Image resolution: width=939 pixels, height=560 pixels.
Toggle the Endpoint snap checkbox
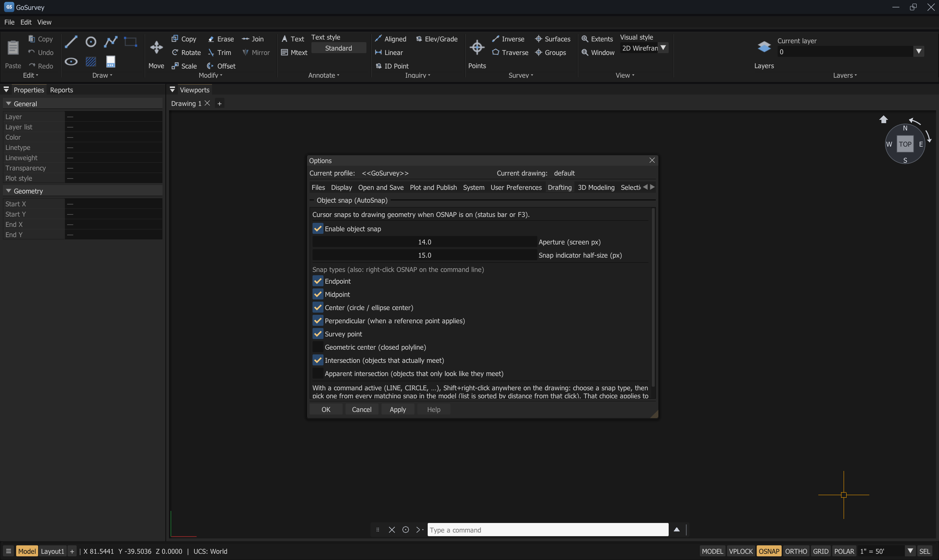(318, 281)
